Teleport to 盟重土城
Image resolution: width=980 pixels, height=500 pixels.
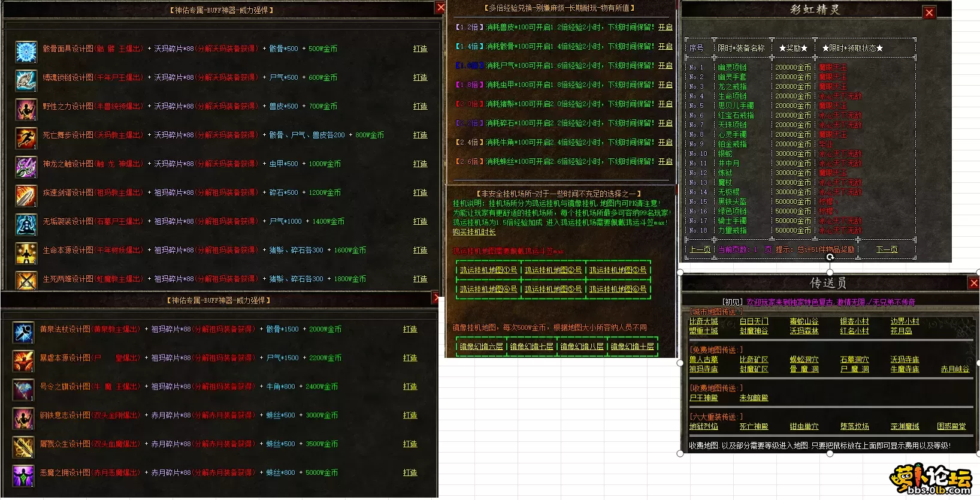pos(703,331)
